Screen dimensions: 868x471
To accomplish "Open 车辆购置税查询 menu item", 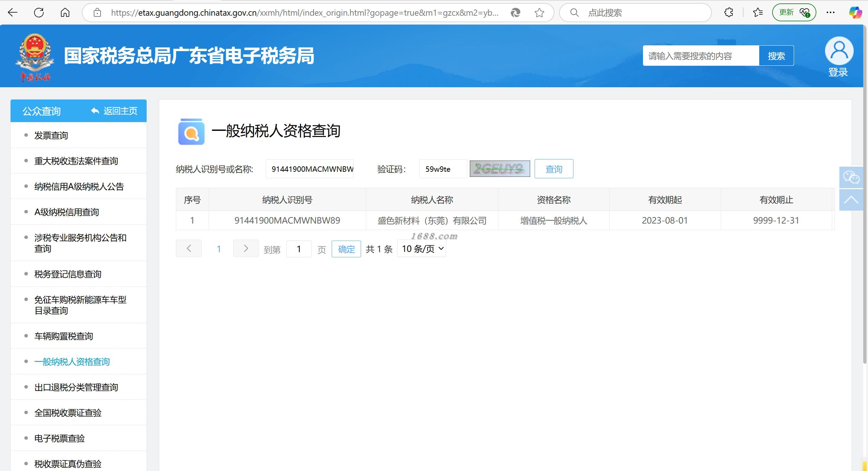I will coord(63,336).
